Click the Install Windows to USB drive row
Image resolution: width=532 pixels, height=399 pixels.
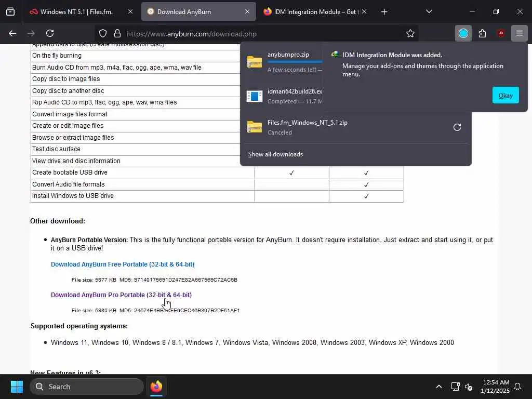[217, 196]
